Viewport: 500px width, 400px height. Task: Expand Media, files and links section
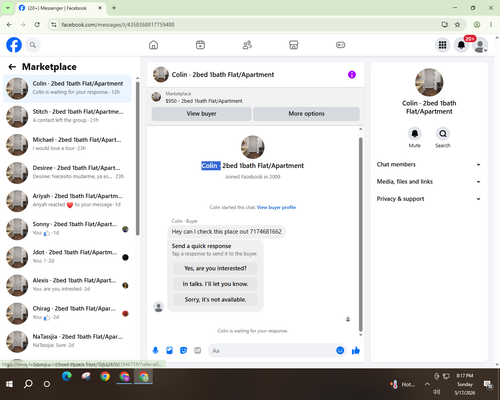pos(429,182)
